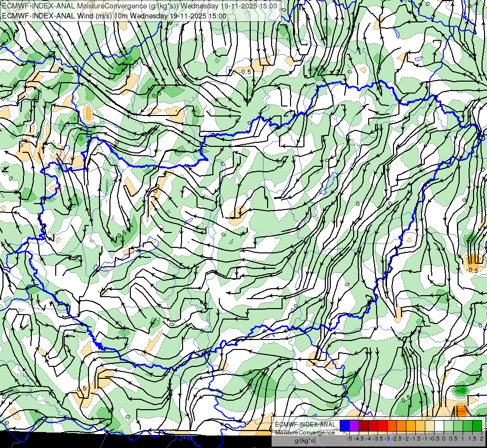Screen dimensions: 487x448
Task: Click the legend tick label '1.5'
Action: [x=473, y=439]
